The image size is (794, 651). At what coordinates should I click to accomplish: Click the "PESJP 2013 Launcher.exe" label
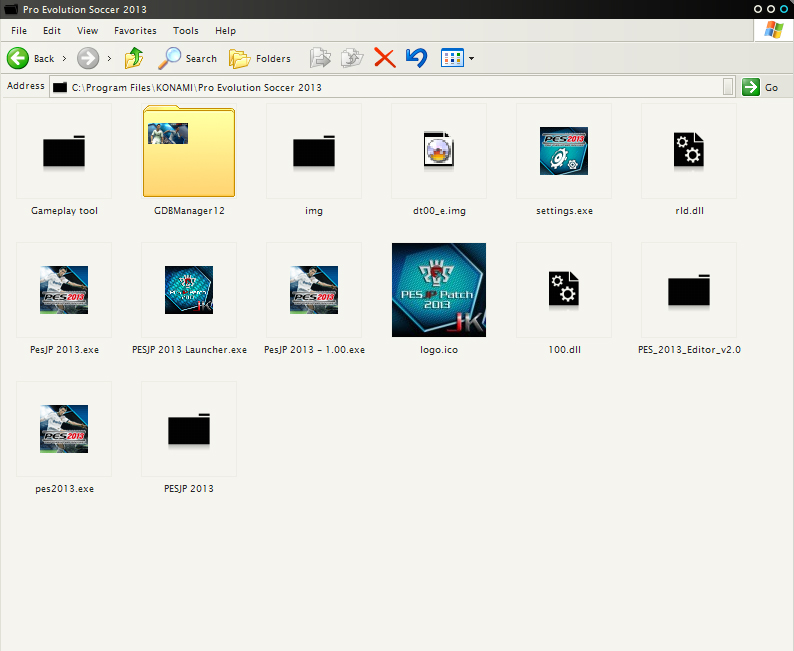click(x=189, y=350)
